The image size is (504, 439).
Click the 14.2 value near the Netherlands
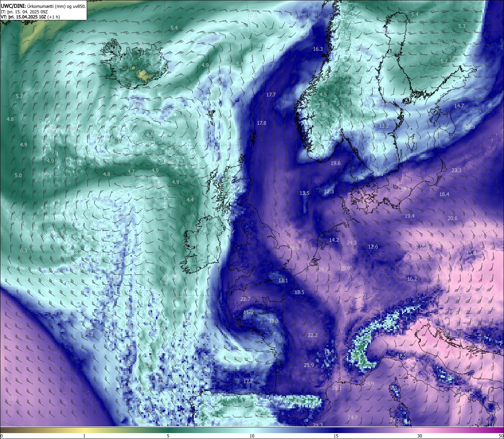[334, 240]
